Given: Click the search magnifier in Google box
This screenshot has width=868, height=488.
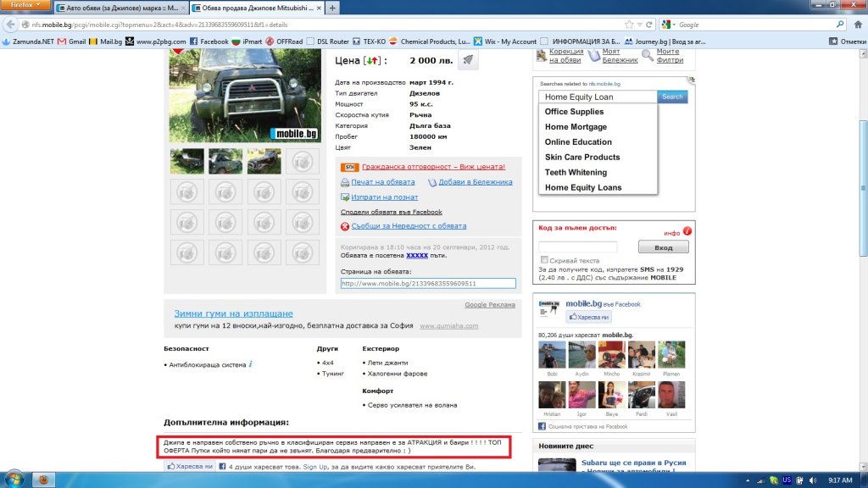Looking at the screenshot, I should pos(840,25).
